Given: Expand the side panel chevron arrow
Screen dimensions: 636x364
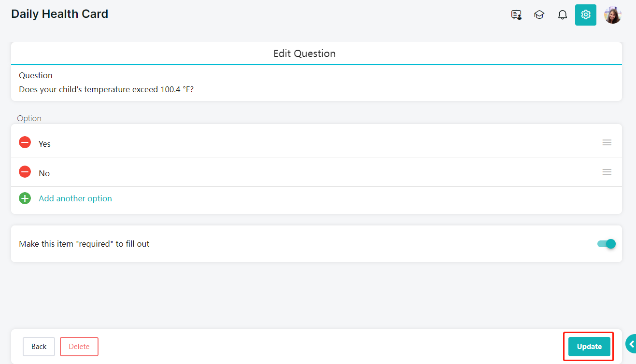Looking at the screenshot, I should [631, 344].
